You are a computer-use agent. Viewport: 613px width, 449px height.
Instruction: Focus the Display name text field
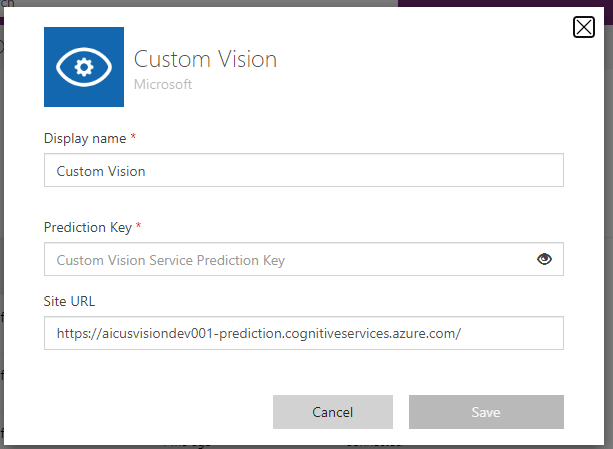pyautogui.click(x=303, y=170)
